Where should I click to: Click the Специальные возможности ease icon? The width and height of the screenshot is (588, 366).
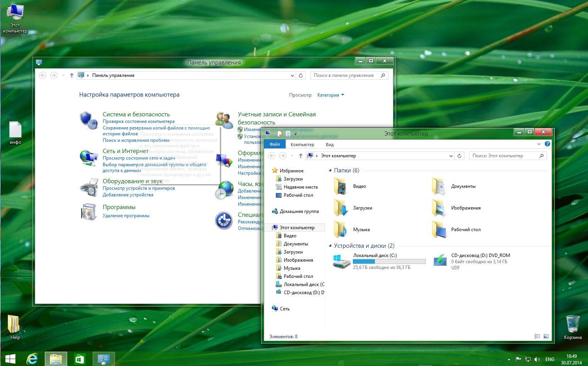(224, 220)
